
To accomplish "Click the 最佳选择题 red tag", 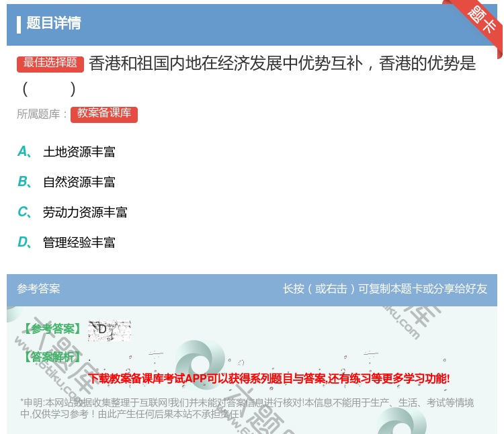I will [x=50, y=63].
